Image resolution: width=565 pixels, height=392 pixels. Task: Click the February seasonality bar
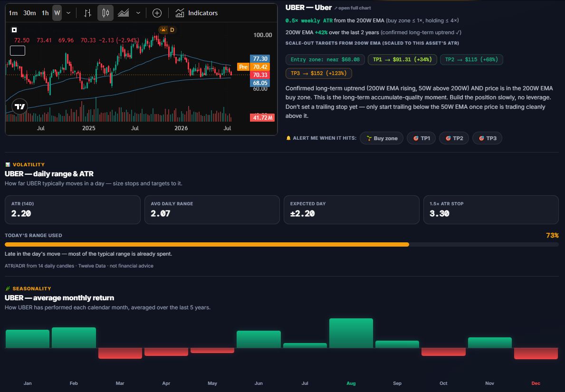[x=74, y=338]
